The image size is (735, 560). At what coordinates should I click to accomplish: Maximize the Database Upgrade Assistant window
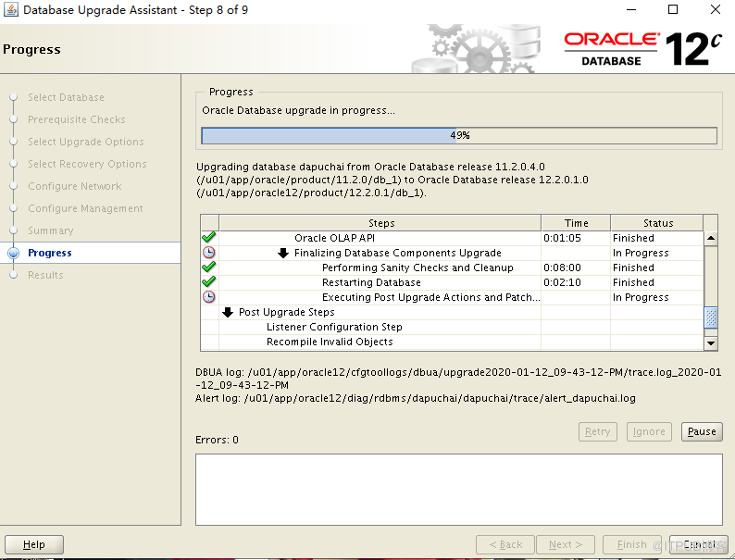673,9
